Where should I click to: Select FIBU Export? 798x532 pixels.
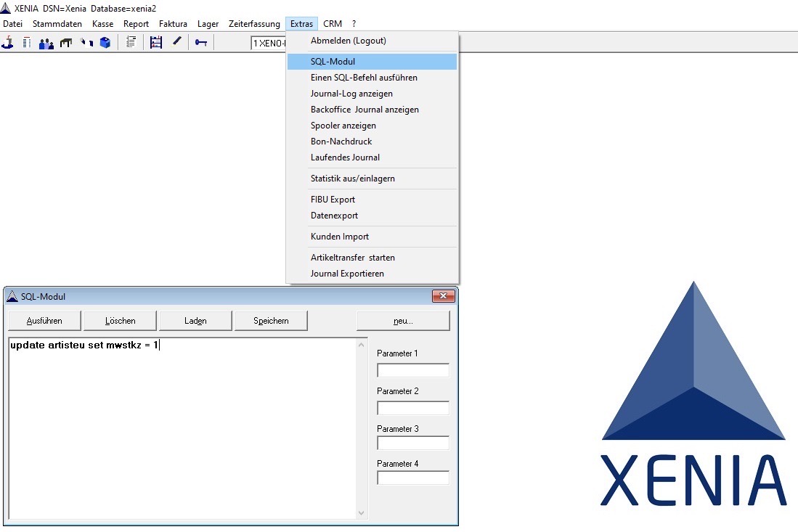(x=372, y=200)
